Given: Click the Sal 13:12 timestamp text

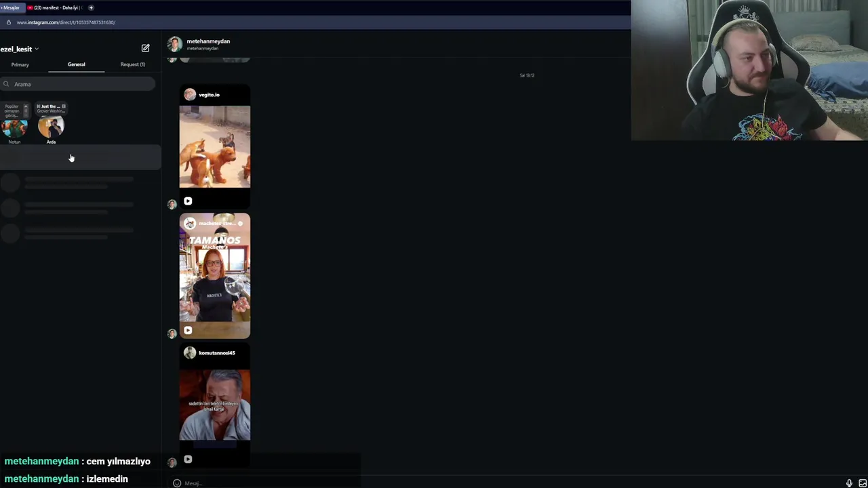Looking at the screenshot, I should click(527, 75).
